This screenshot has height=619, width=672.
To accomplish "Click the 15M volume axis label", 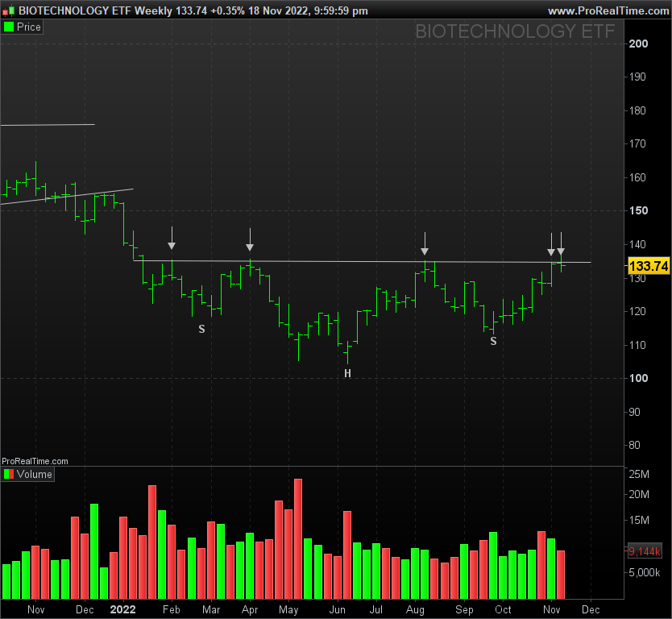I will click(x=639, y=520).
